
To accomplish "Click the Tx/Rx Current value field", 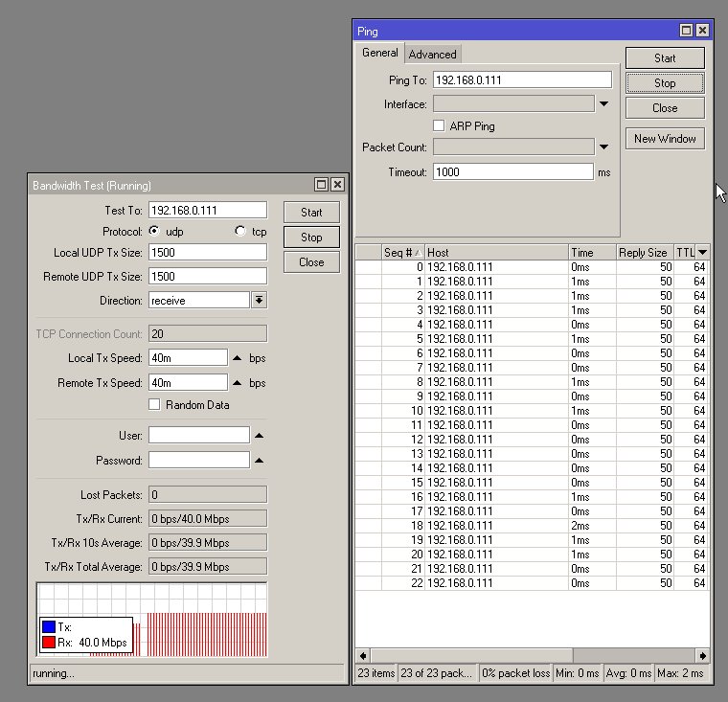I will (x=208, y=519).
